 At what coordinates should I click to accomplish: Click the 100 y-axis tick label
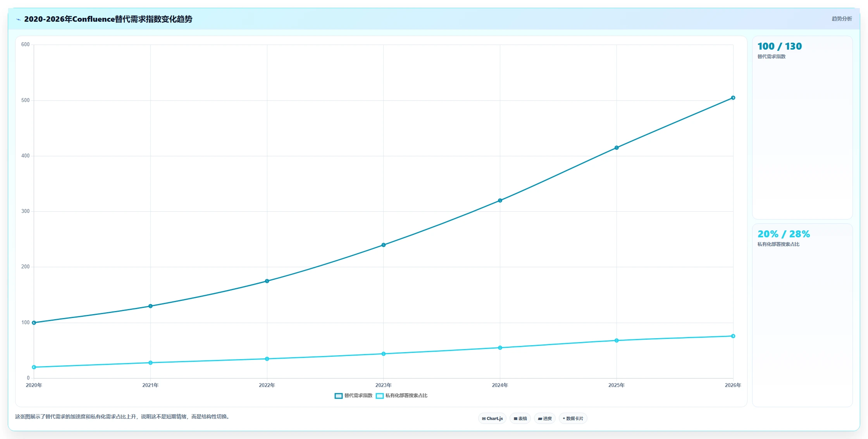tap(26, 323)
